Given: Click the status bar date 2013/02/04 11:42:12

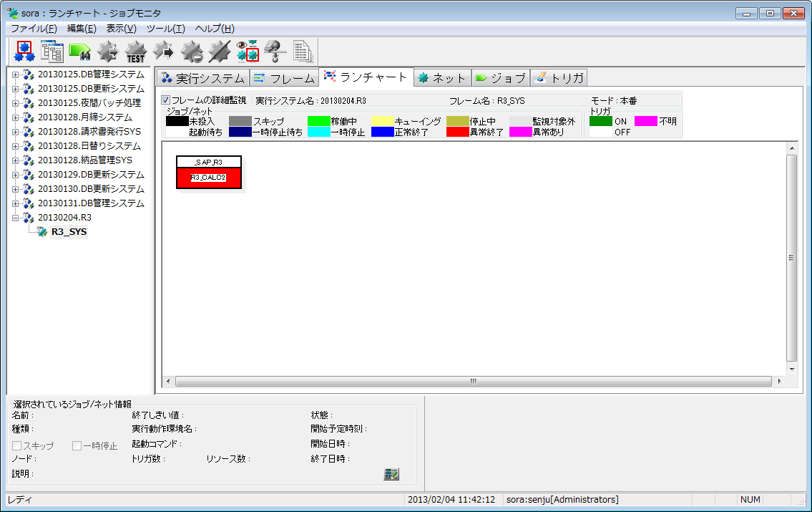Looking at the screenshot, I should pyautogui.click(x=451, y=500).
